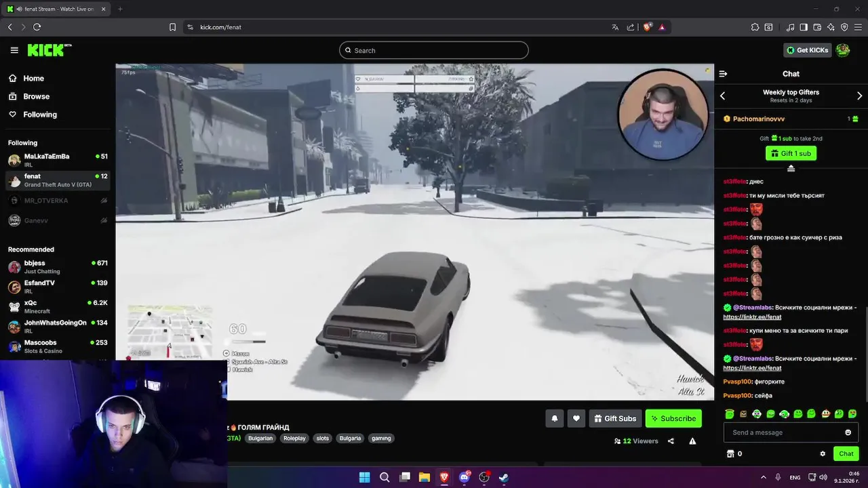Click the slots tag
This screenshot has height=488, width=868.
pos(323,439)
